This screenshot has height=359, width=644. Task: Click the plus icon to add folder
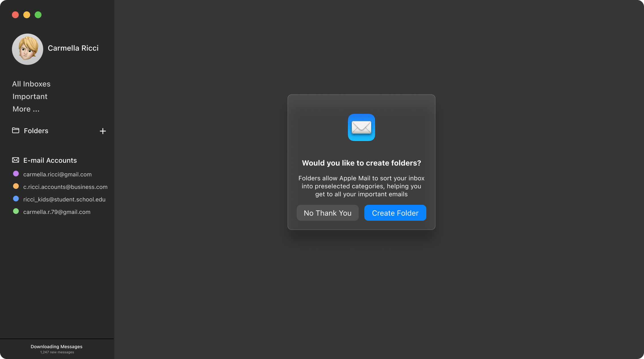tap(103, 131)
